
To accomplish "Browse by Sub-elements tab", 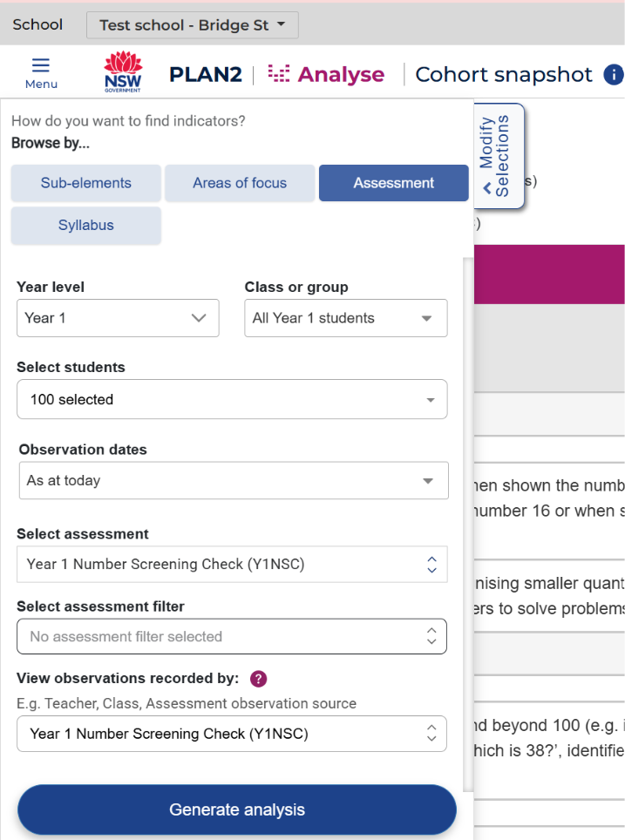I will 85,183.
